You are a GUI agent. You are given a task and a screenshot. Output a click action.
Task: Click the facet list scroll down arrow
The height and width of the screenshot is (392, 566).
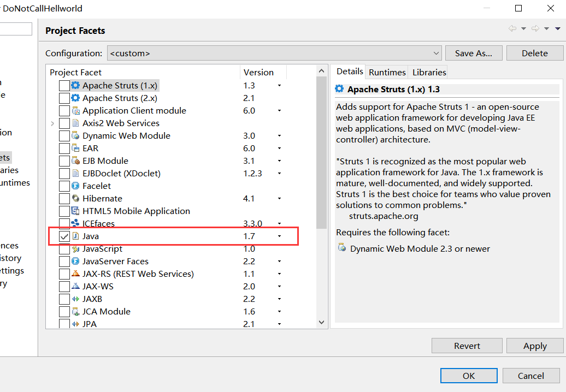coord(321,323)
